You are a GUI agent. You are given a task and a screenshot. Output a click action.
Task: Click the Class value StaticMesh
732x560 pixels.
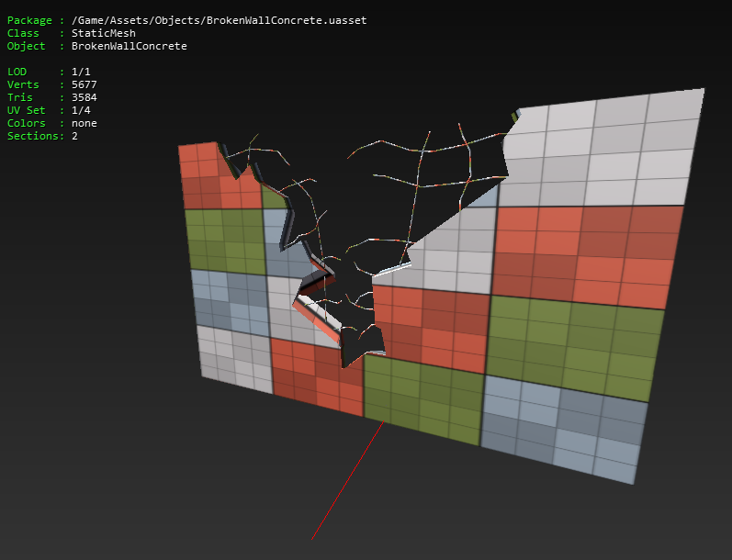[104, 33]
